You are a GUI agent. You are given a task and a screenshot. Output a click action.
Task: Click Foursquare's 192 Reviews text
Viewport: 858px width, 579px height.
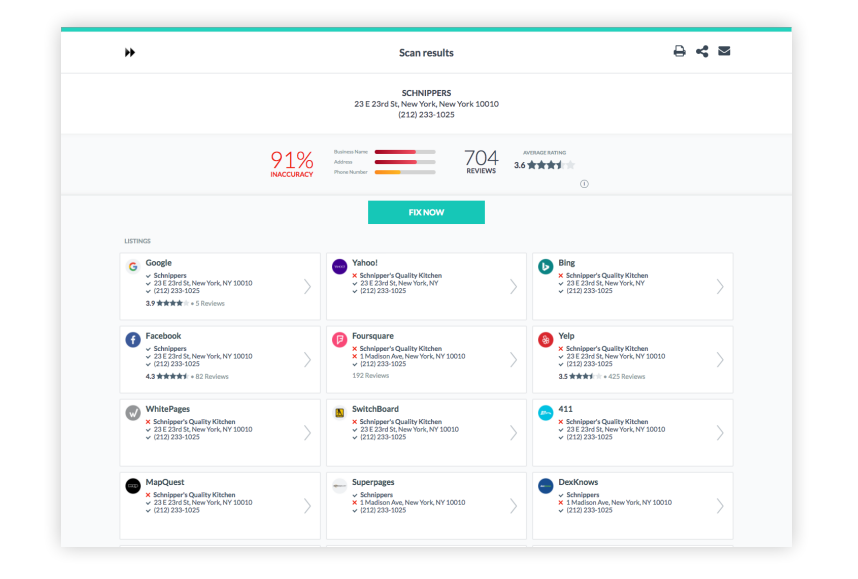[x=370, y=375]
